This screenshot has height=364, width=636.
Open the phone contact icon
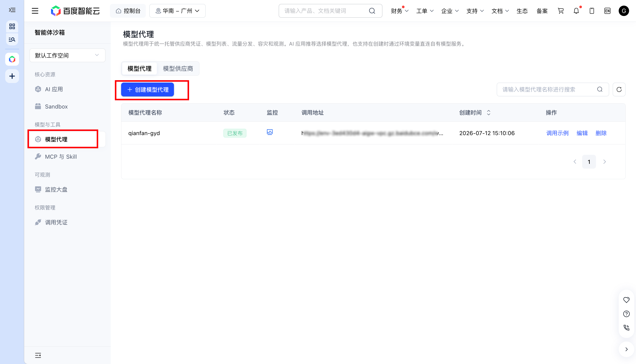point(626,327)
